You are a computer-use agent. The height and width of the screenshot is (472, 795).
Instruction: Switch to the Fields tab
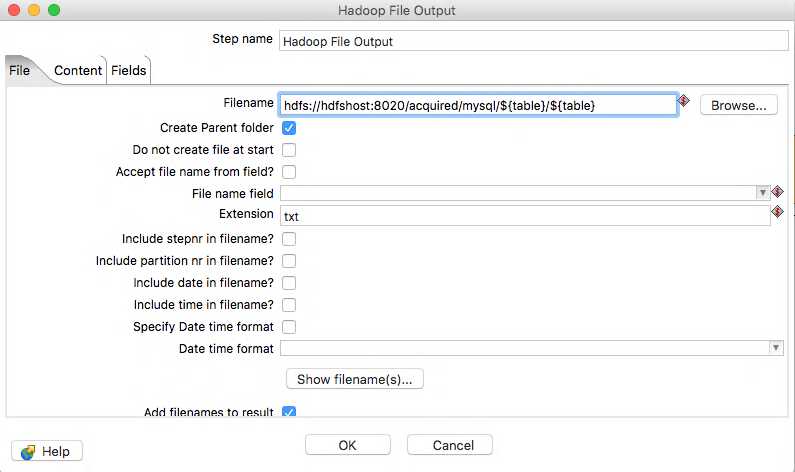(x=129, y=70)
